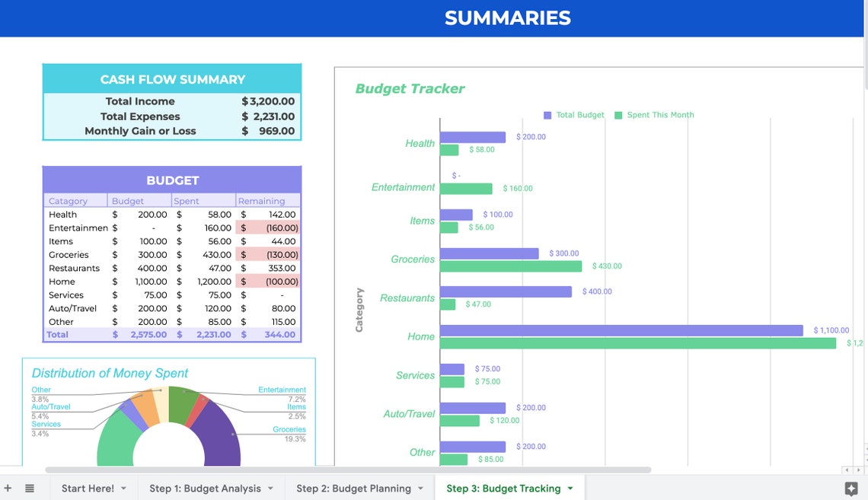
Task: Open the Step 3: Budget Tracking tab menu
Action: (570, 488)
